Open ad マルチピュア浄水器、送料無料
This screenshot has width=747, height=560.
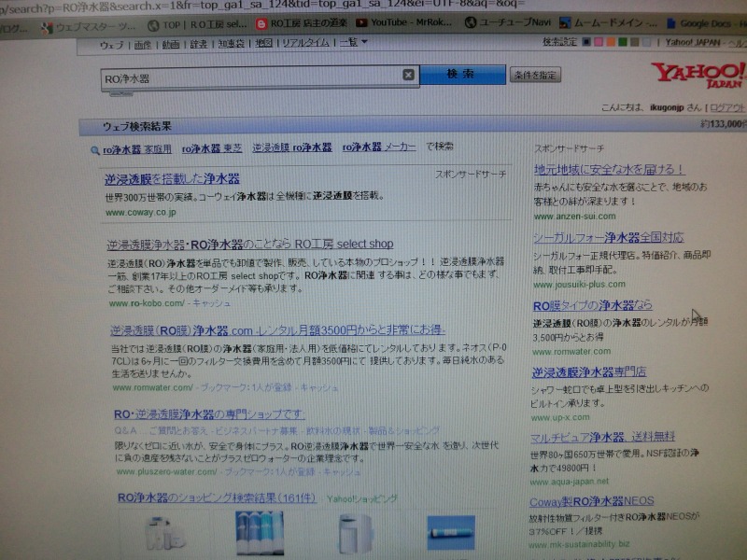coord(602,437)
